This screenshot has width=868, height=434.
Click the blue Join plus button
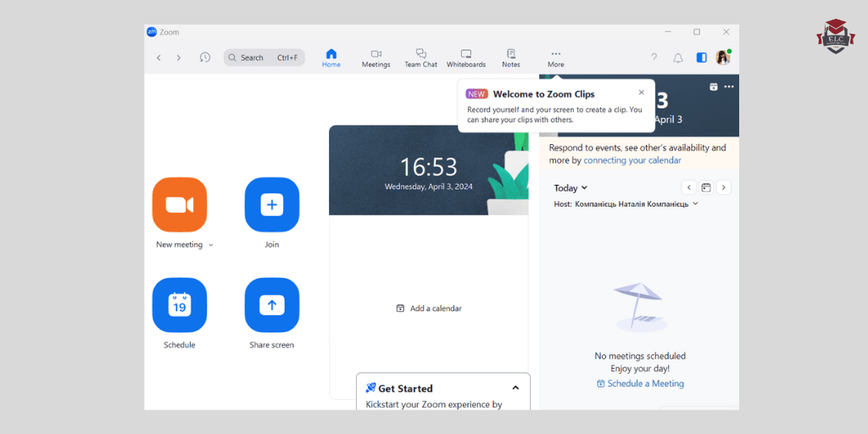[272, 205]
